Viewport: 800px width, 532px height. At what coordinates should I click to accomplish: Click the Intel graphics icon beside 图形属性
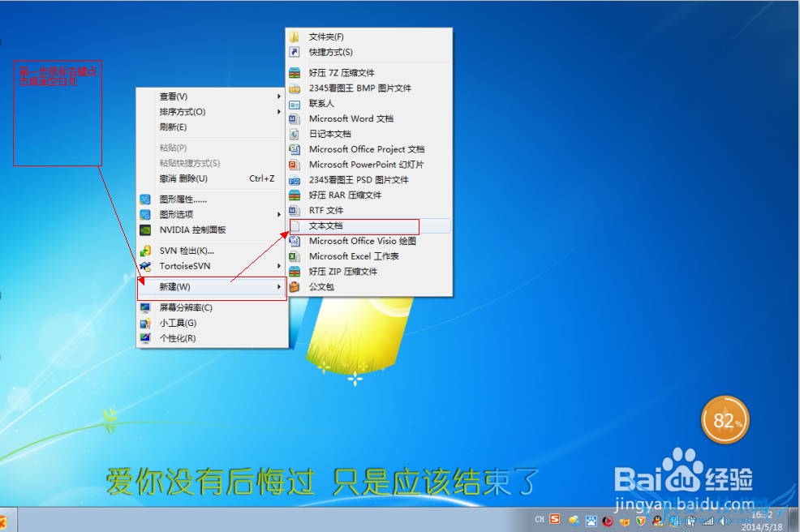click(145, 199)
